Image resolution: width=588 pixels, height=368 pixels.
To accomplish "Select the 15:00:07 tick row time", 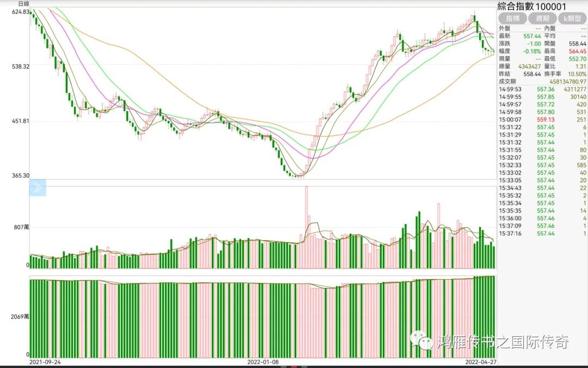I will pos(510,120).
